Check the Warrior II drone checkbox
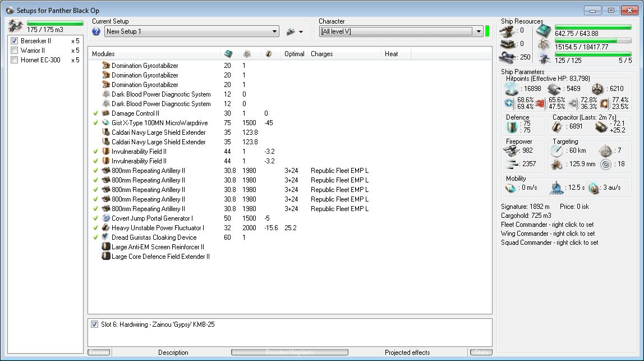Image resolution: width=644 pixels, height=361 pixels. click(15, 51)
